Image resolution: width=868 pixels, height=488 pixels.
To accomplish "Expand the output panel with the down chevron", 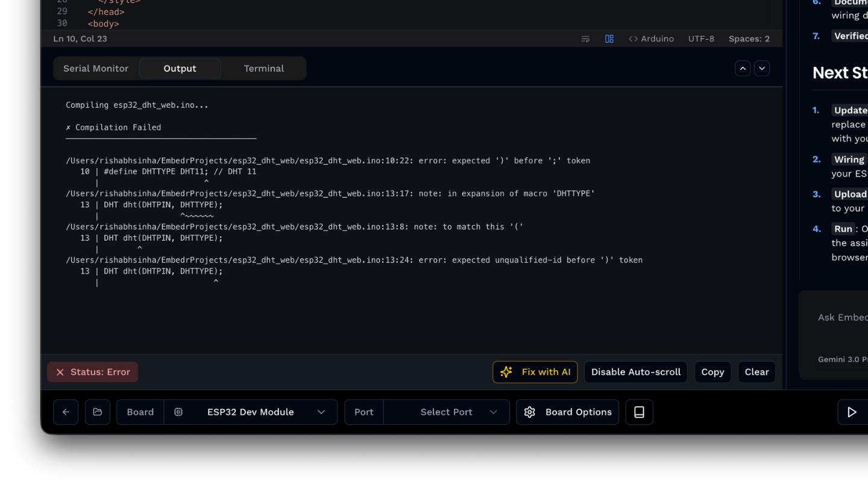I will (762, 68).
